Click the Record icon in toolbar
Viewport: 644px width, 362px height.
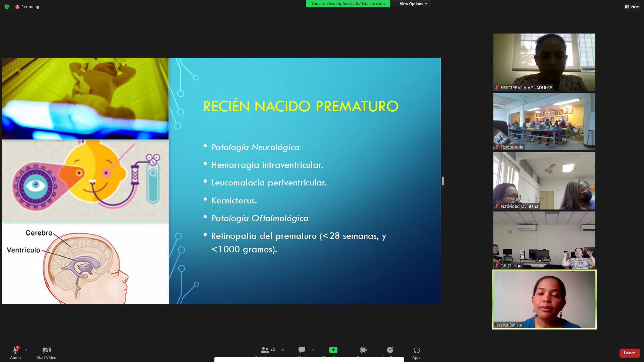pyautogui.click(x=363, y=350)
